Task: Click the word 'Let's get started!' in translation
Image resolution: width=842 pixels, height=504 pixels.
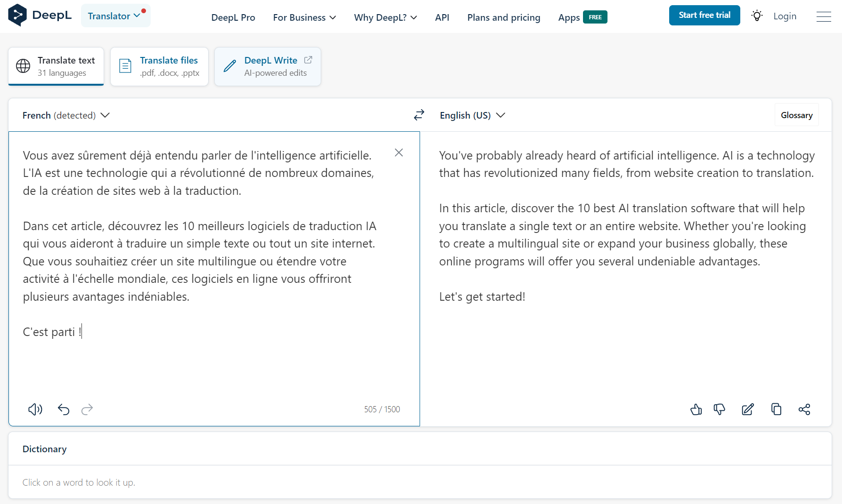Action: click(x=482, y=296)
